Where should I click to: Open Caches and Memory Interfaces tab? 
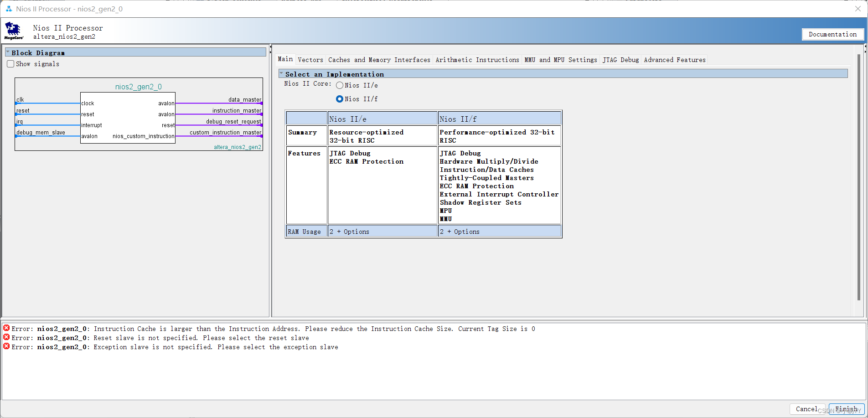click(379, 60)
